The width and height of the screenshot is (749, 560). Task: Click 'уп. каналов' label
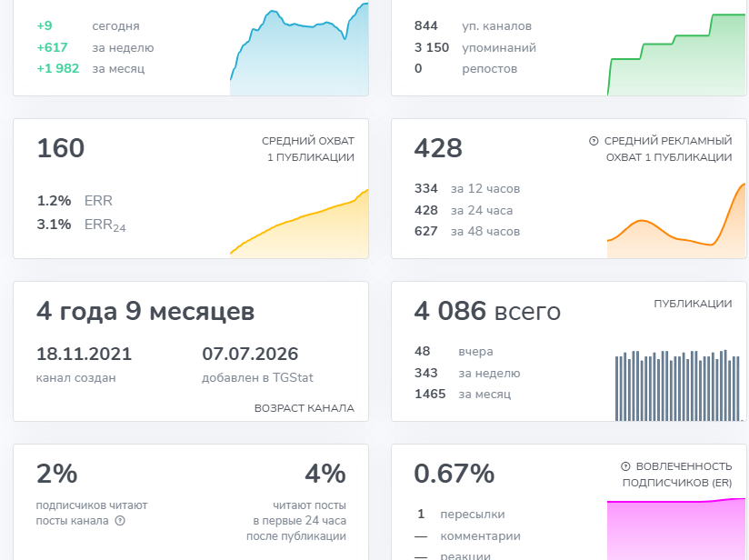(x=496, y=26)
